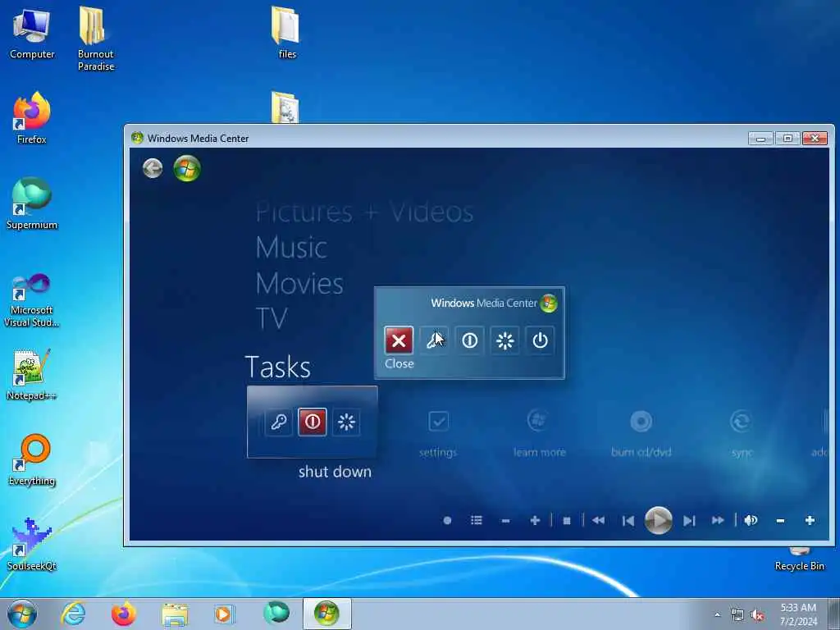Image resolution: width=840 pixels, height=630 pixels.
Task: Click the green Media Center start logo
Action: (x=187, y=168)
